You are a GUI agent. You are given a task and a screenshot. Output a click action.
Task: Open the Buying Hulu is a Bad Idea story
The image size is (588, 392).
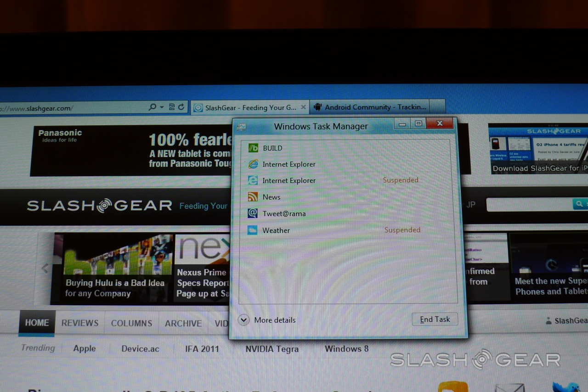point(113,269)
